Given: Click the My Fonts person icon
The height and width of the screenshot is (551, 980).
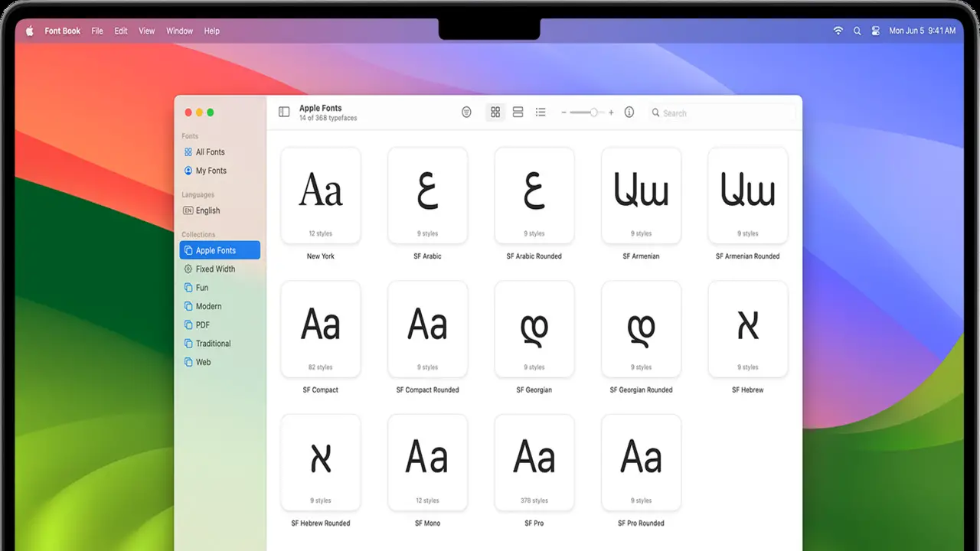Looking at the screenshot, I should [x=188, y=171].
